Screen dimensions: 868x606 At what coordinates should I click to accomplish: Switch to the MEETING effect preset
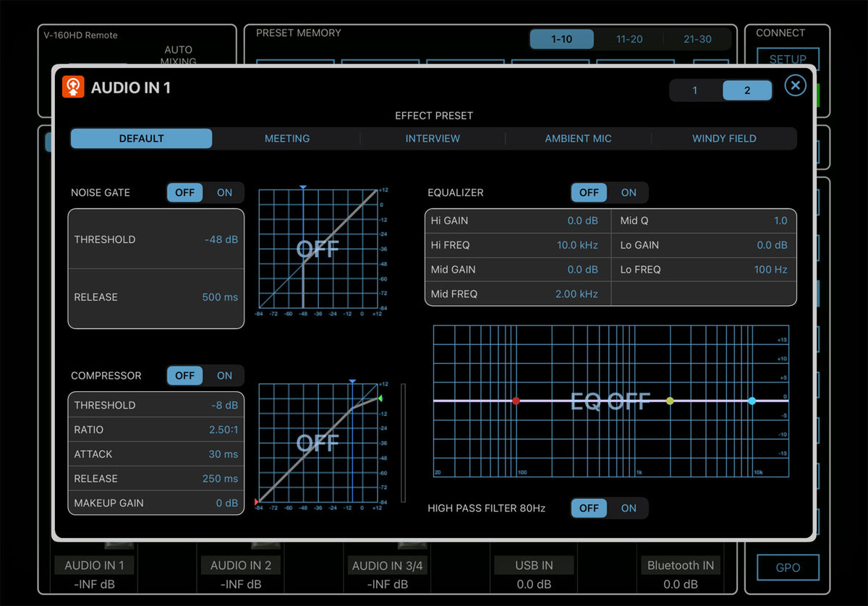coord(287,138)
